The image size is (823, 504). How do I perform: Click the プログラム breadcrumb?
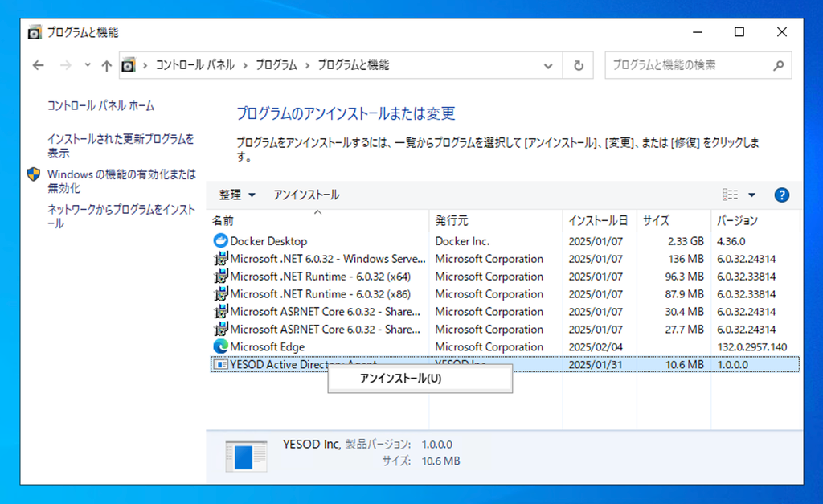[276, 65]
